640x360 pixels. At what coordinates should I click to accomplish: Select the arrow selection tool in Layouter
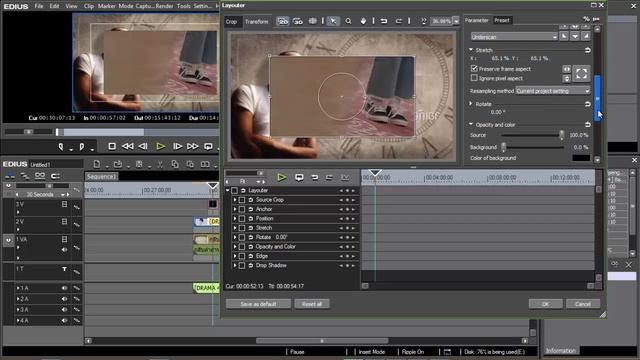point(333,21)
